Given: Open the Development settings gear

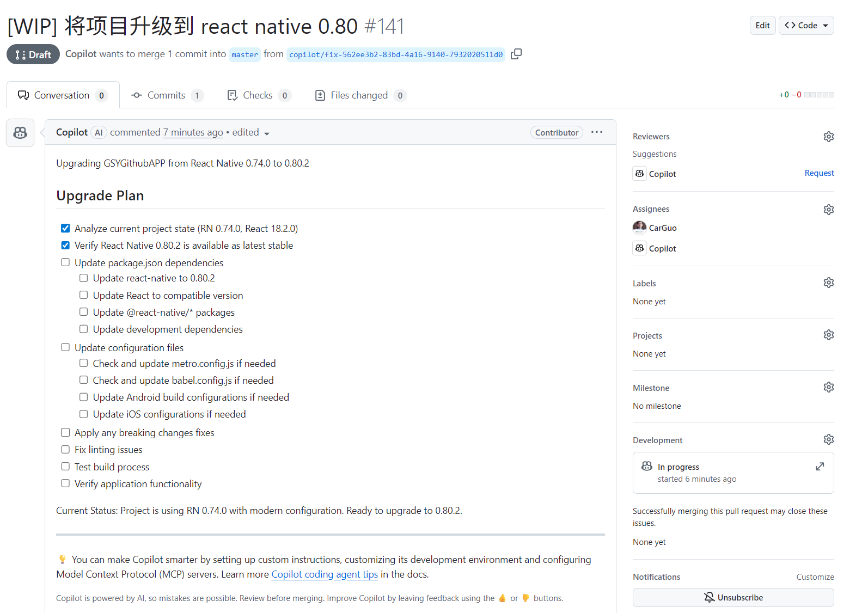Looking at the screenshot, I should coord(828,439).
